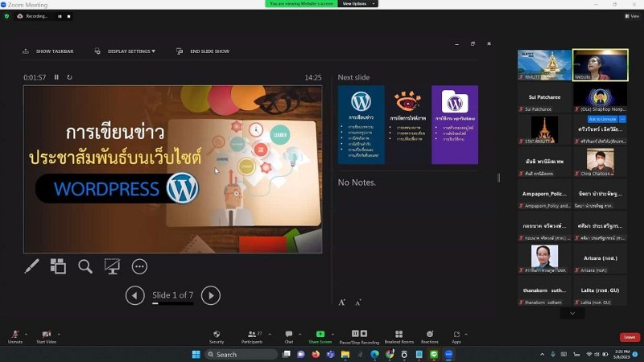Image resolution: width=644 pixels, height=362 pixels.
Task: Click the slide progress bar under Slide 1 of 7
Action: (x=172, y=304)
